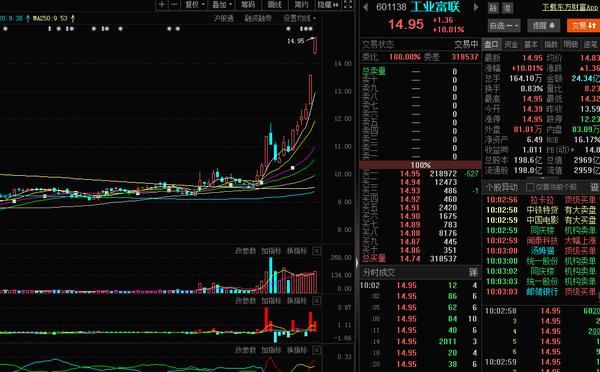Viewport: 600px width, 372px height.
Task: Open 下载东方财富App link
Action: (571, 7)
